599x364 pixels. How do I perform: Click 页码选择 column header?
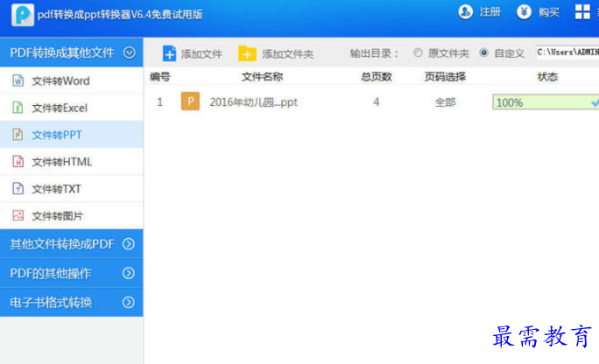coord(445,77)
